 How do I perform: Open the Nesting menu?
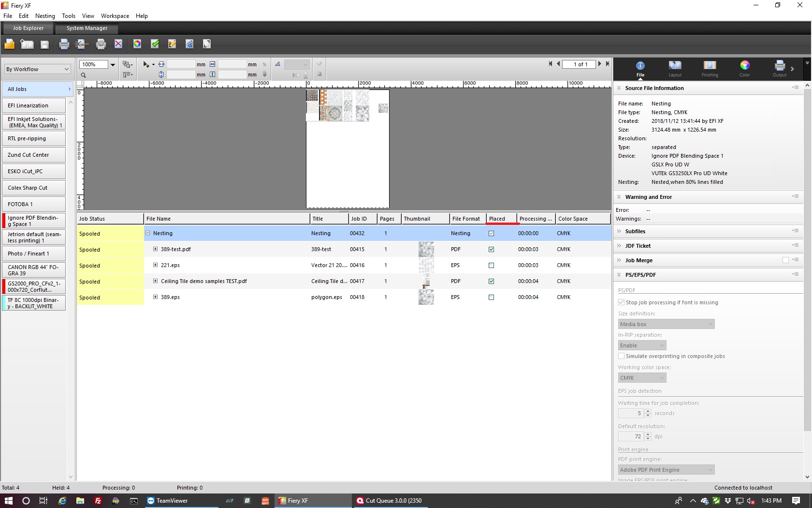(x=45, y=16)
